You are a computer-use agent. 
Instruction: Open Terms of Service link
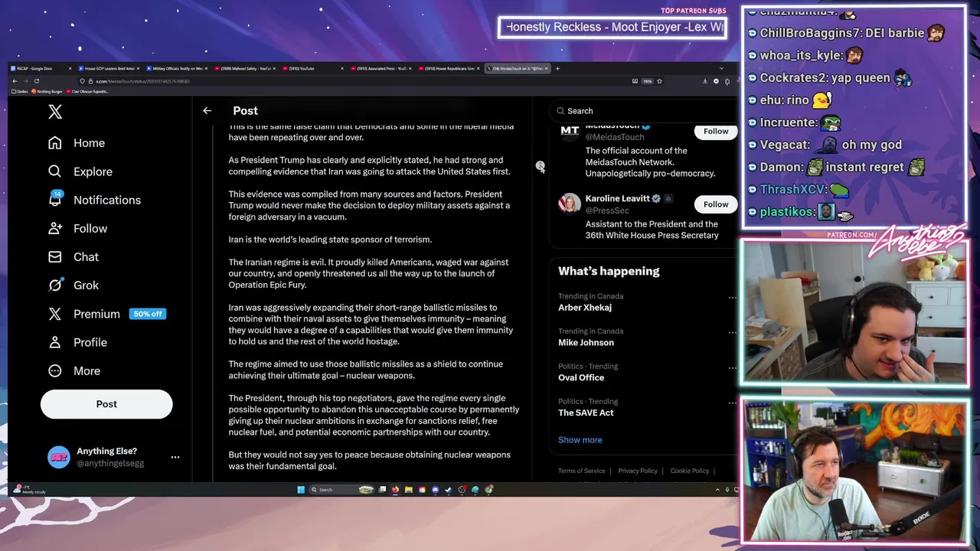(x=581, y=471)
